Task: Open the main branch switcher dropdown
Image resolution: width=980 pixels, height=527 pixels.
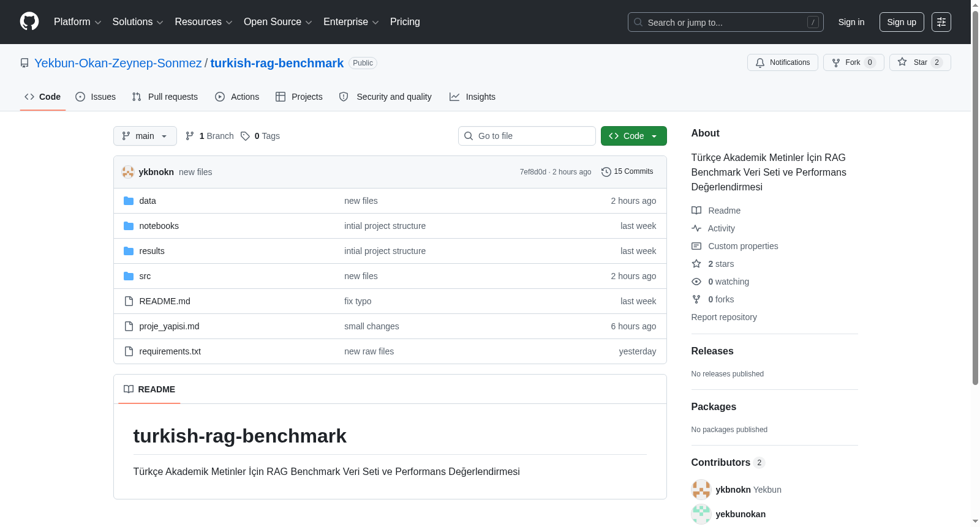Action: (145, 136)
